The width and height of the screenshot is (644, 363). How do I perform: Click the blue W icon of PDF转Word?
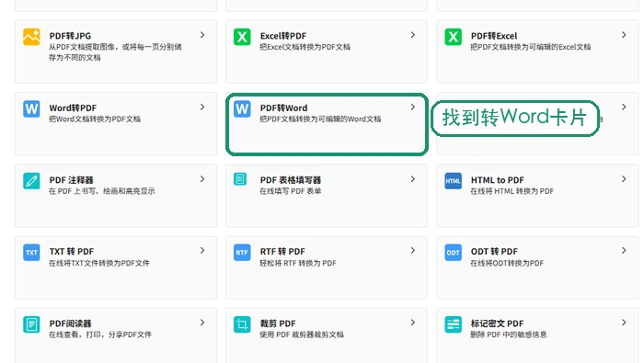coord(242,109)
